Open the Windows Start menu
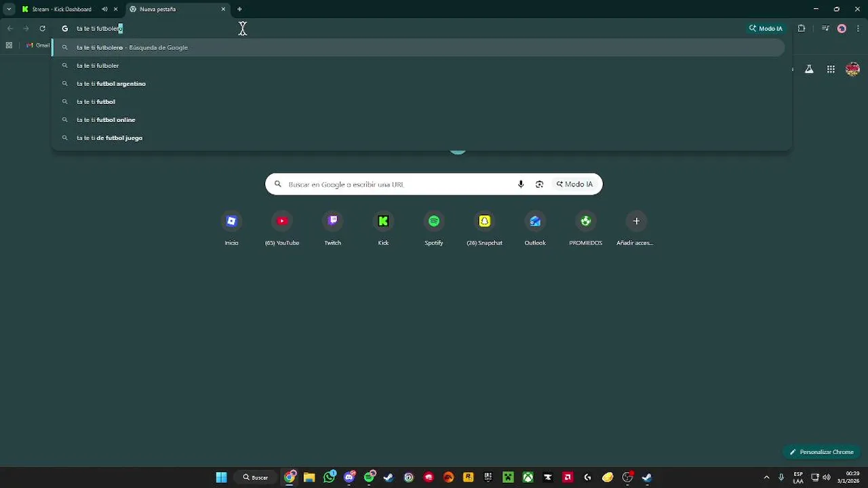This screenshot has height=488, width=868. point(221,477)
